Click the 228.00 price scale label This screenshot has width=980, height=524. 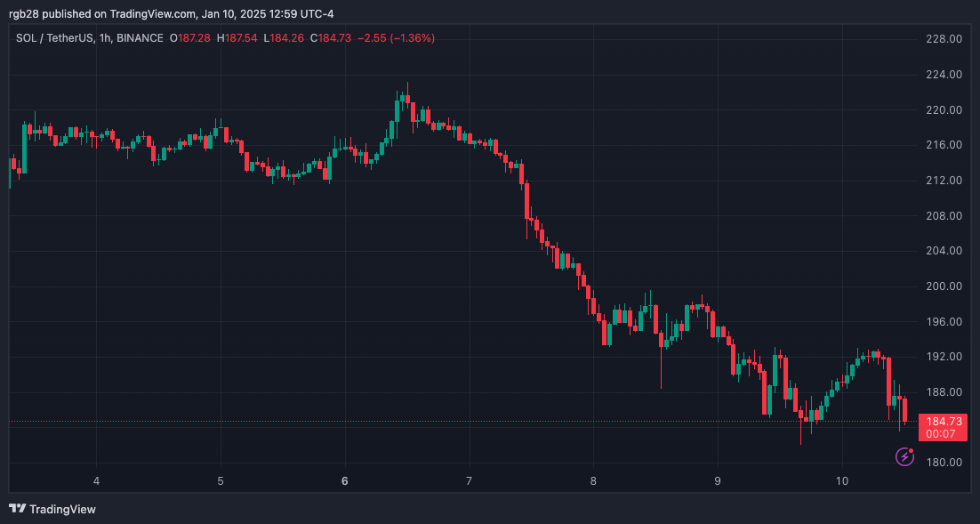[944, 39]
